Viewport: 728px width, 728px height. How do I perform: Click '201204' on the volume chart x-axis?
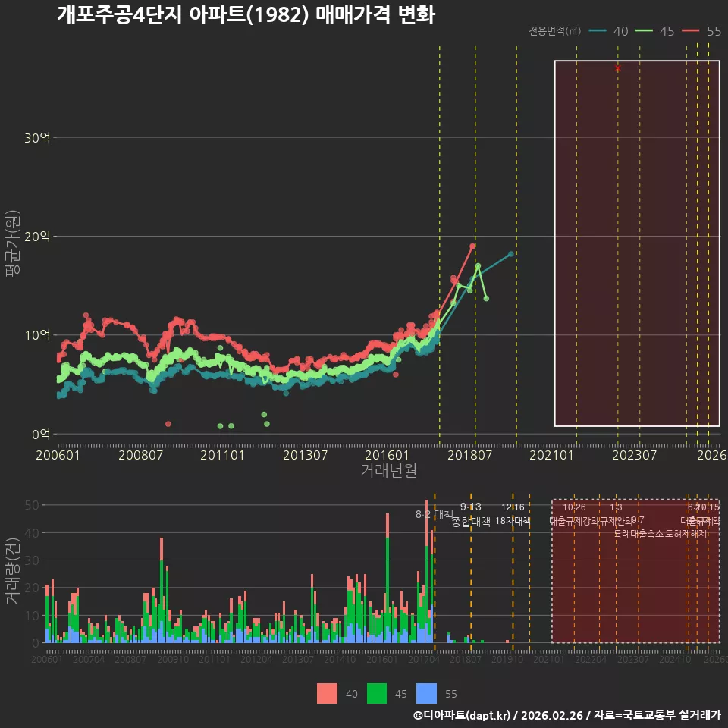(x=256, y=659)
